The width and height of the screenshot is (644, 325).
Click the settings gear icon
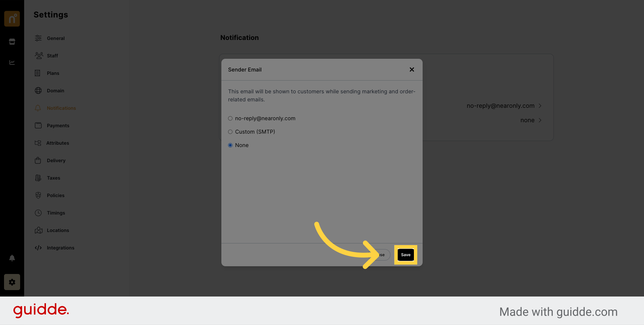12,282
